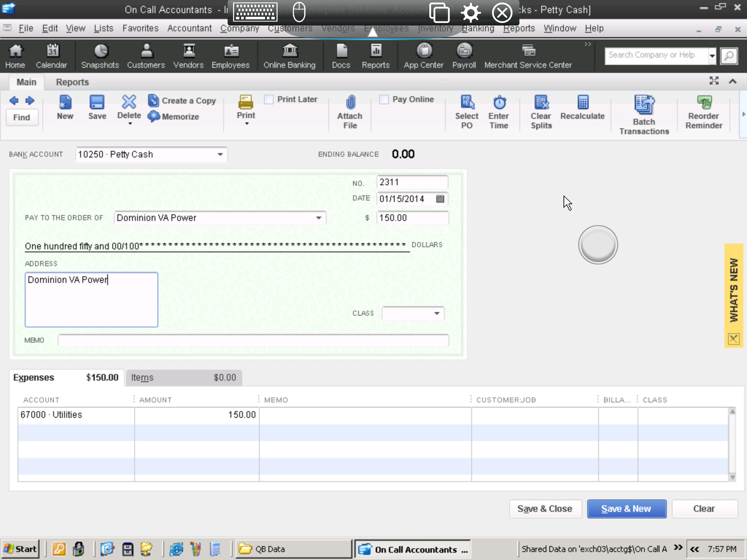The image size is (747, 560).
Task: Close the What's New tab
Action: pos(734,339)
